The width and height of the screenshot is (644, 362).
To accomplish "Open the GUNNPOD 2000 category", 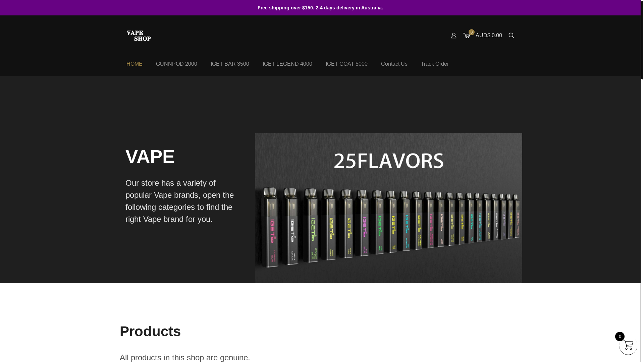I will click(x=176, y=64).
